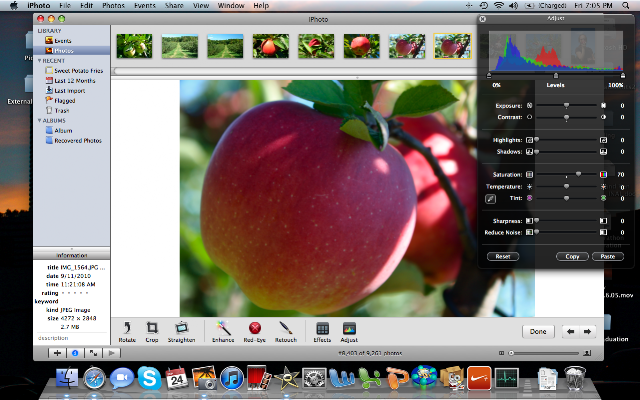Click the increase saturation icon

coord(603,175)
